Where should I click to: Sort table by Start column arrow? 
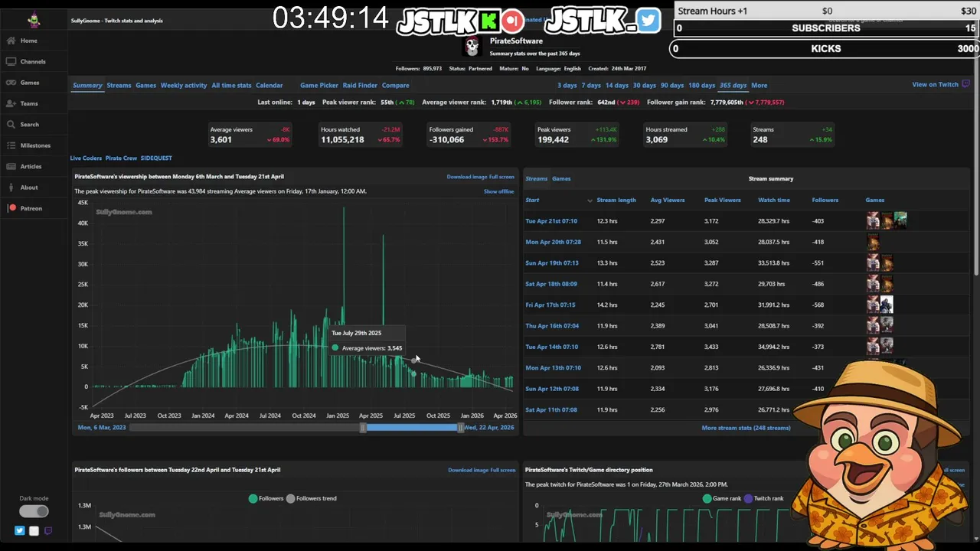point(590,201)
